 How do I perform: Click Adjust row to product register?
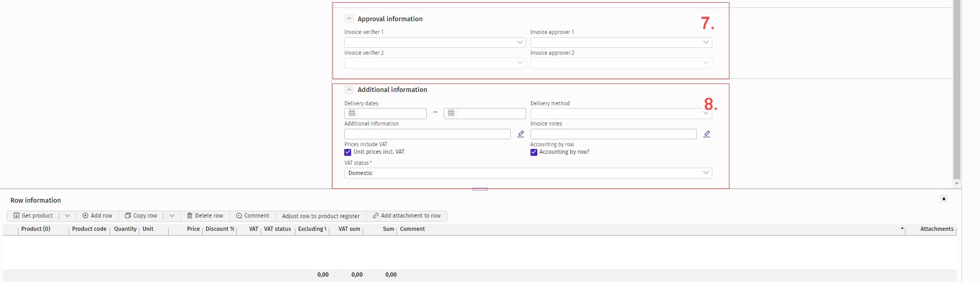click(x=321, y=216)
